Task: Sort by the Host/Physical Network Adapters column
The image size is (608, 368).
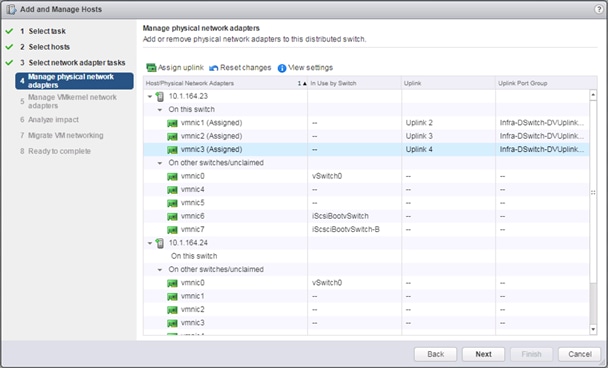Action: tap(225, 83)
